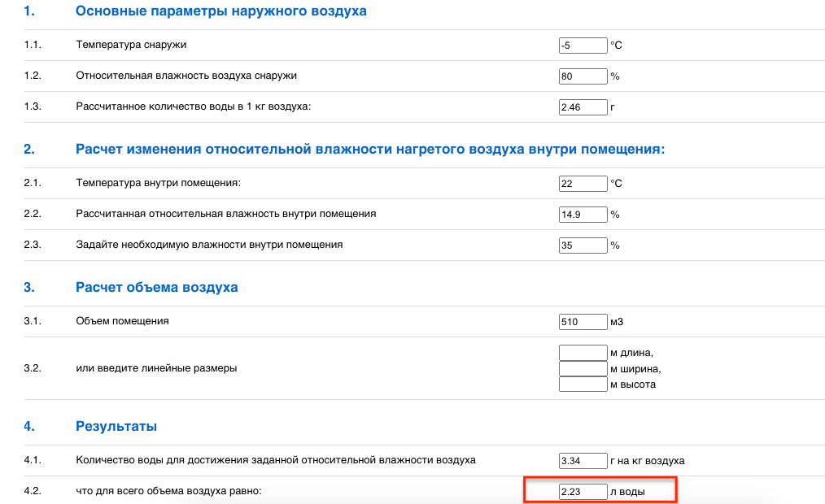Click the 'Расчет объема воздуха' heading
Screen dimensions: 825x504
pos(156,288)
